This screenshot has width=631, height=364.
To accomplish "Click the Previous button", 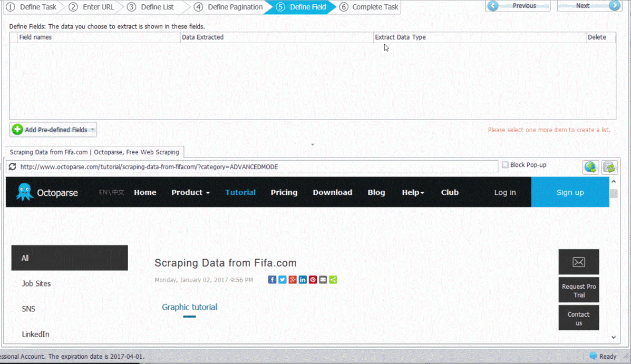I will click(x=518, y=6).
